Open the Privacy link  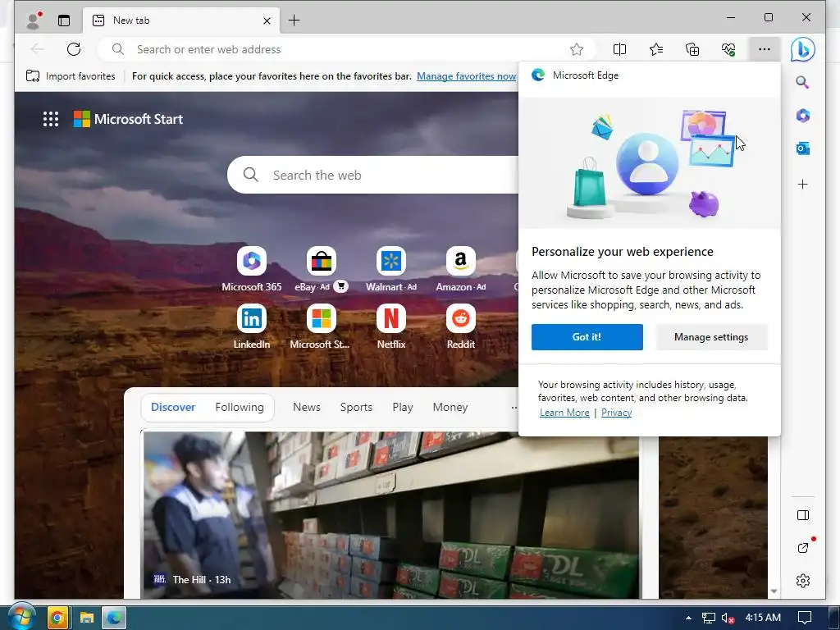(616, 413)
